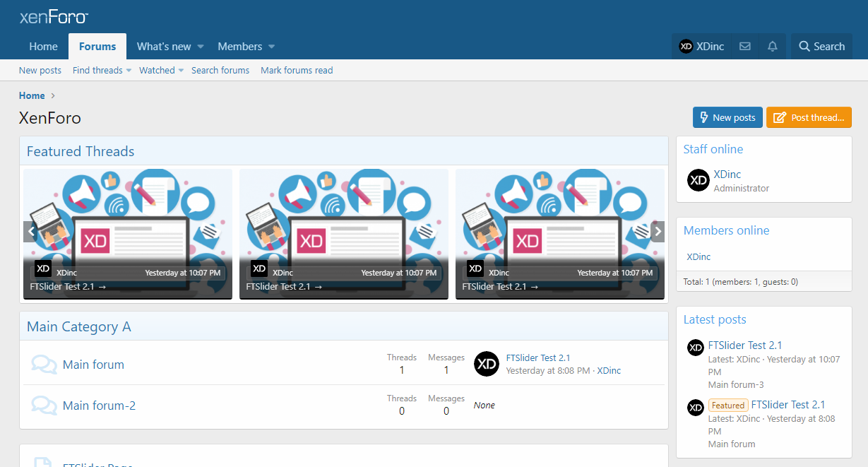The height and width of the screenshot is (467, 868).
Task: Click Main forum speech bubble icon
Action: tap(44, 365)
